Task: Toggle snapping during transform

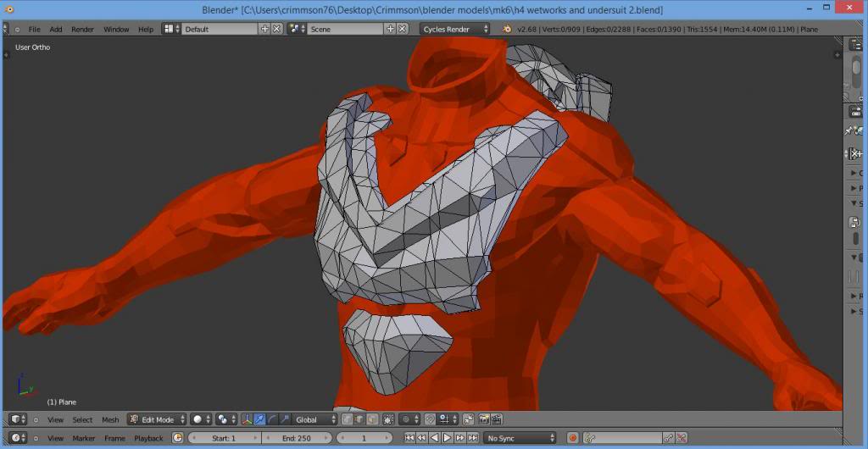Action: tap(430, 419)
